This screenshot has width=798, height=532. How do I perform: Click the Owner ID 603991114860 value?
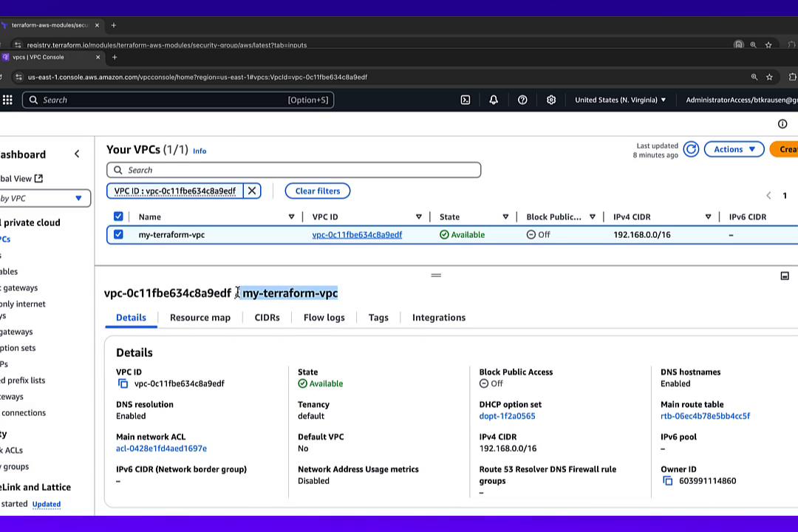click(x=707, y=480)
